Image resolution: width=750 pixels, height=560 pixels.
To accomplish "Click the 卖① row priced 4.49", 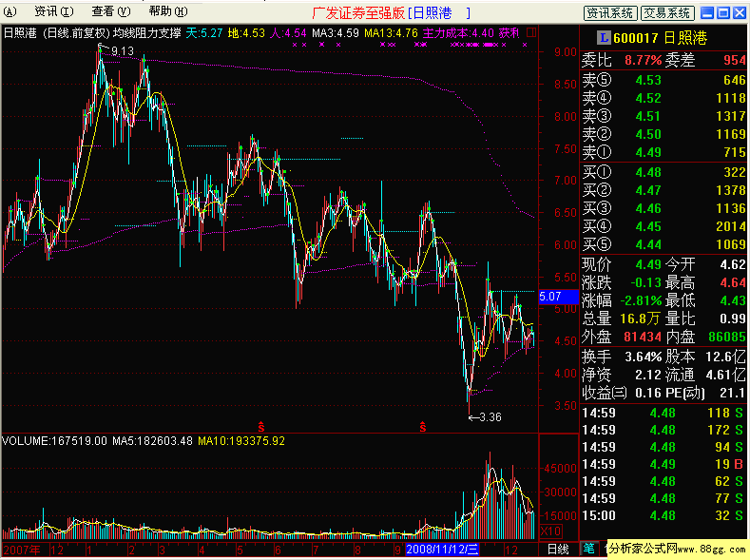I will point(663,152).
